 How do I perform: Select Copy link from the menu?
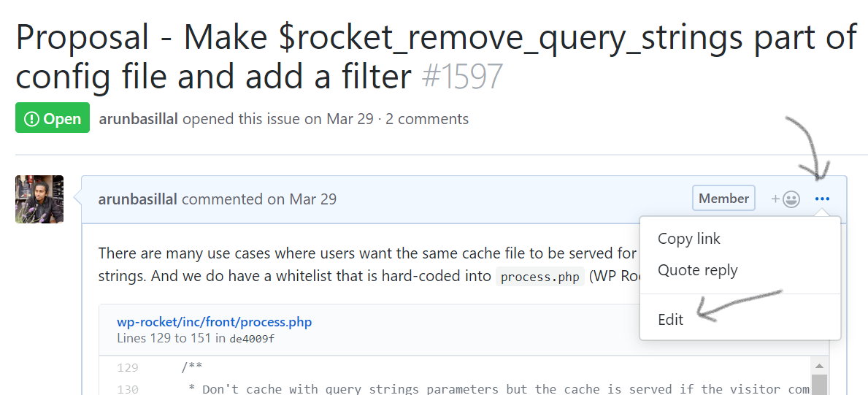(x=688, y=239)
